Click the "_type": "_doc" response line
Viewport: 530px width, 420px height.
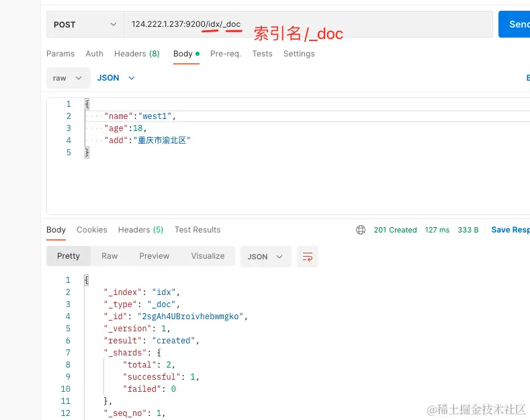tap(142, 304)
